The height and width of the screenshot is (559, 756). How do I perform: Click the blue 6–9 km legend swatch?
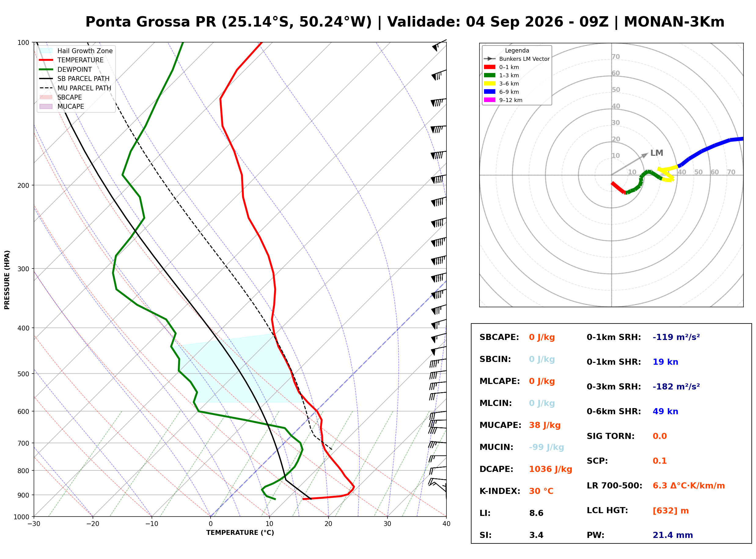490,92
